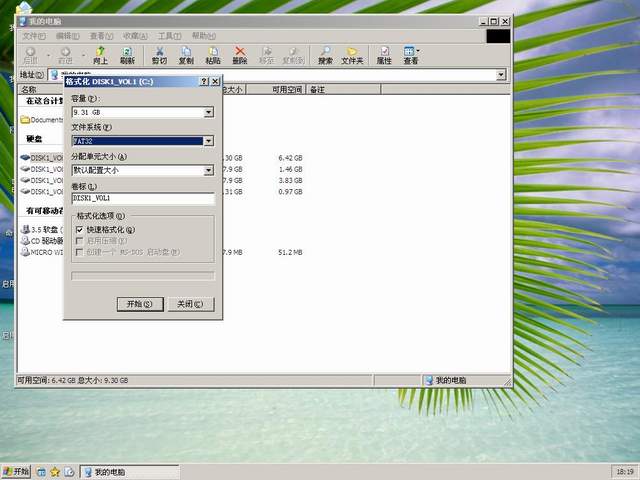Screen dimensions: 640x480
Task: Expand the Allocation unit size dropdown
Action: pyautogui.click(x=209, y=171)
